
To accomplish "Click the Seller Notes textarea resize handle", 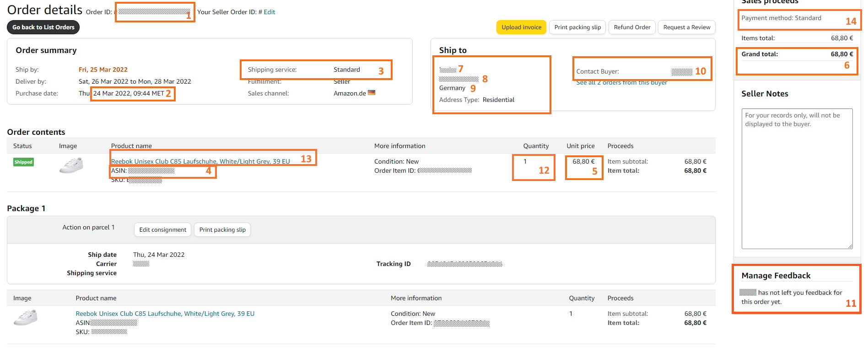I will (x=850, y=246).
